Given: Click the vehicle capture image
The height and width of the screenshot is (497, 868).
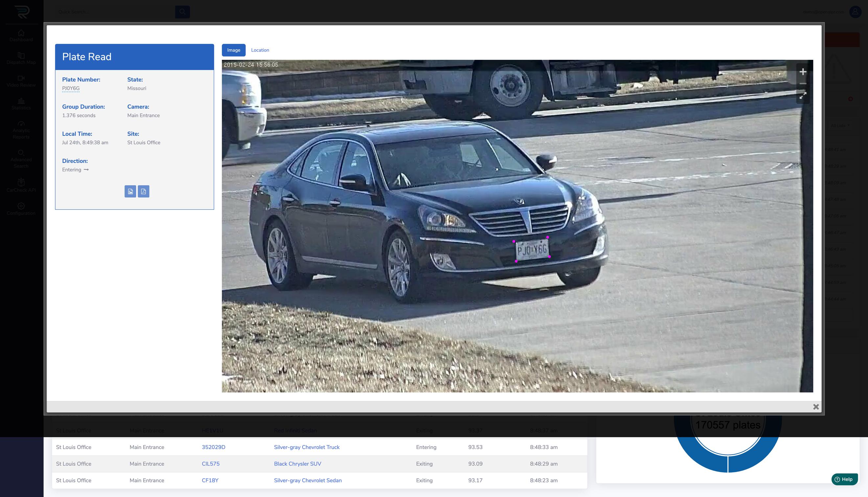Looking at the screenshot, I should [517, 226].
